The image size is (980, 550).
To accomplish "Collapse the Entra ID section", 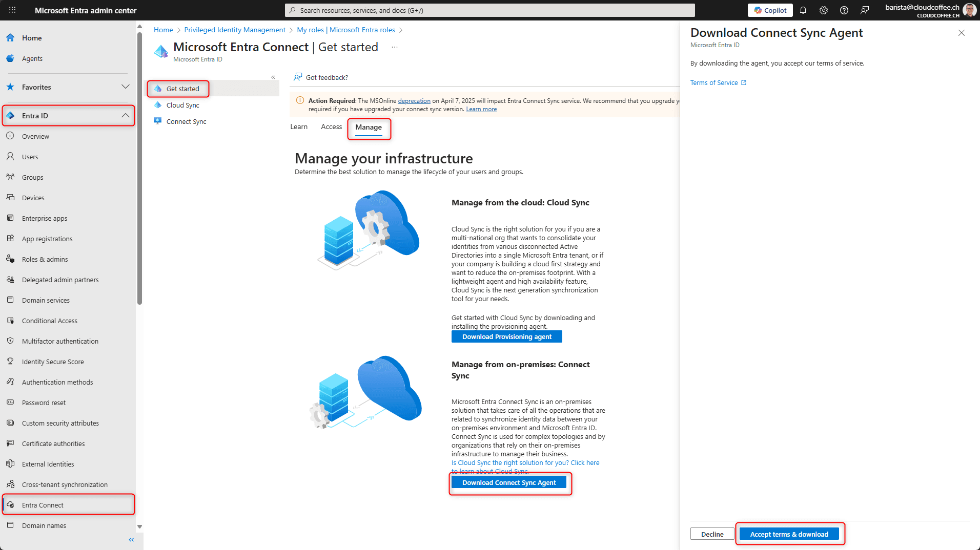I will (125, 116).
